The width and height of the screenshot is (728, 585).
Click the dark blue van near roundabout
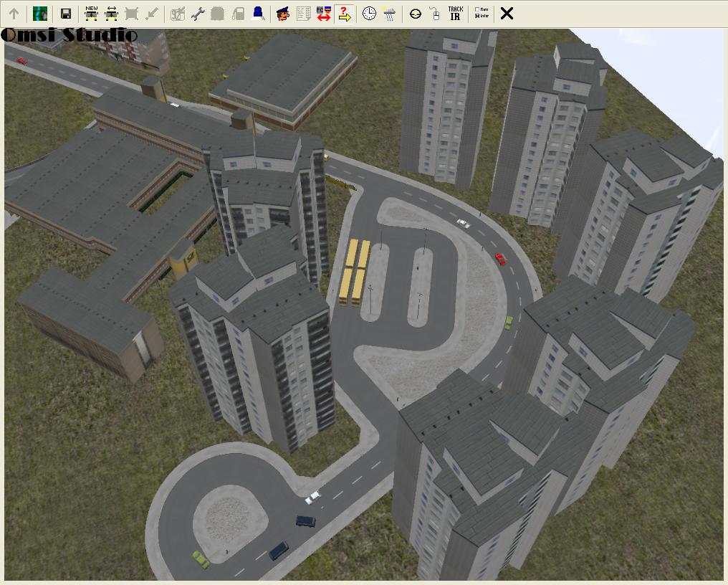tap(305, 521)
